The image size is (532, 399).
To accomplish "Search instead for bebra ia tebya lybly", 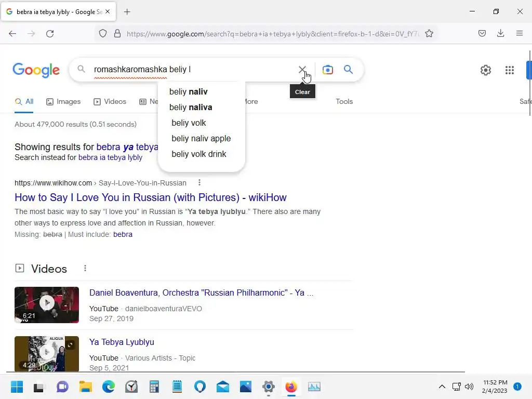I will [x=110, y=157].
